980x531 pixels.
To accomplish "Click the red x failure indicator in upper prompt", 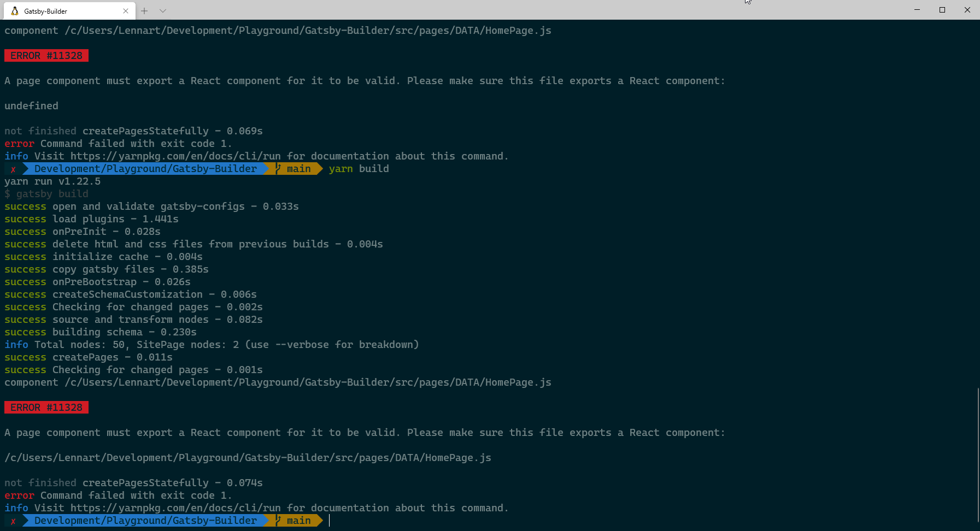I will click(x=12, y=168).
